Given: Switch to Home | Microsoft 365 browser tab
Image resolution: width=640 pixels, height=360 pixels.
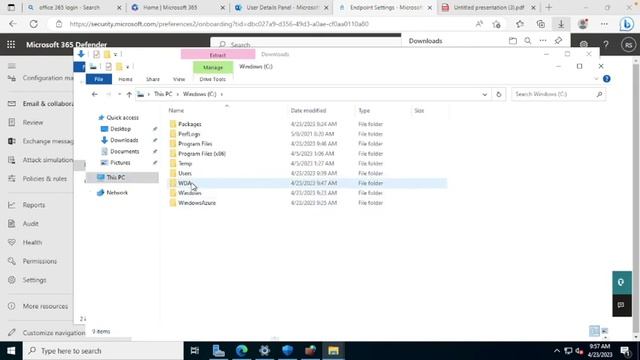Looking at the screenshot, I should pyautogui.click(x=178, y=7).
